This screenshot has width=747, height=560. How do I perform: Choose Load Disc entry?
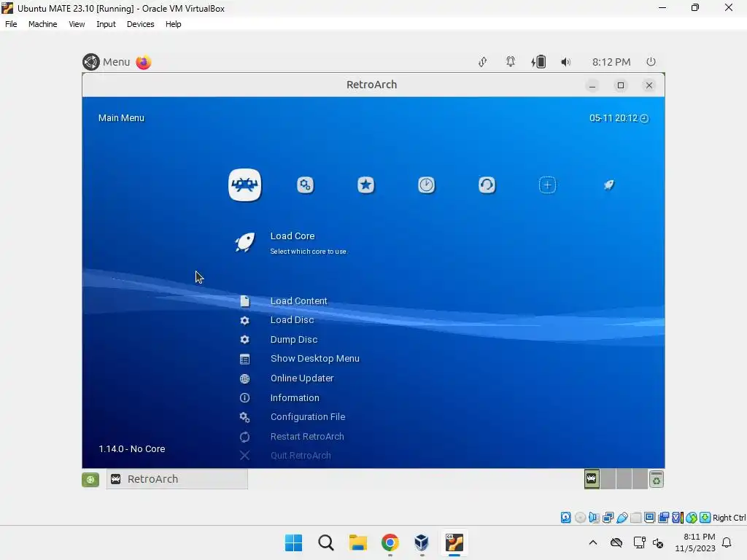pos(292,320)
